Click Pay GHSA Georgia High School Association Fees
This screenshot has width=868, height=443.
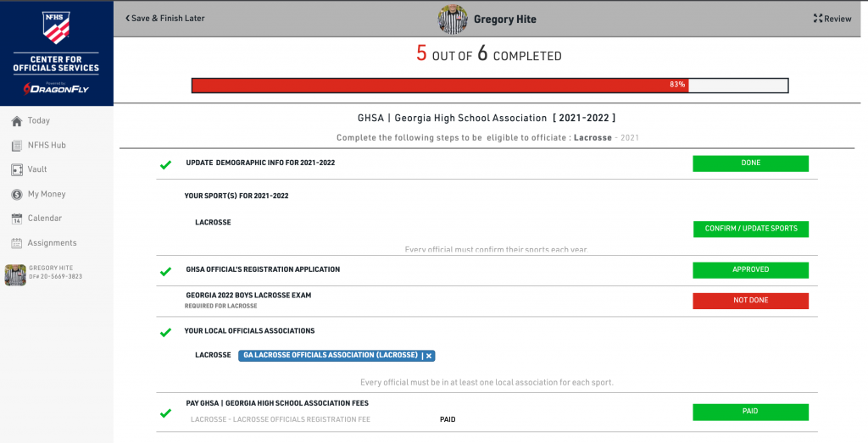[277, 403]
